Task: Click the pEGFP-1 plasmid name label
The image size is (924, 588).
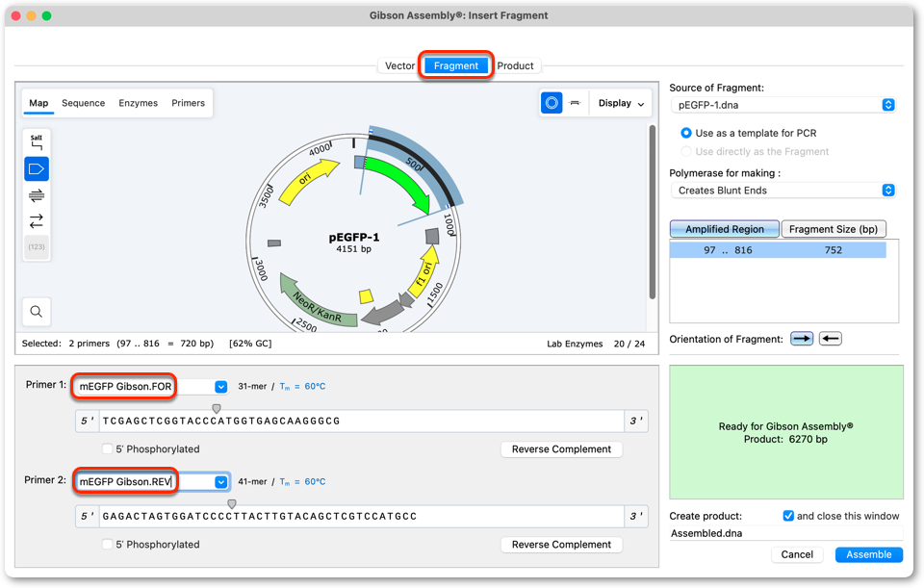Action: [x=354, y=238]
